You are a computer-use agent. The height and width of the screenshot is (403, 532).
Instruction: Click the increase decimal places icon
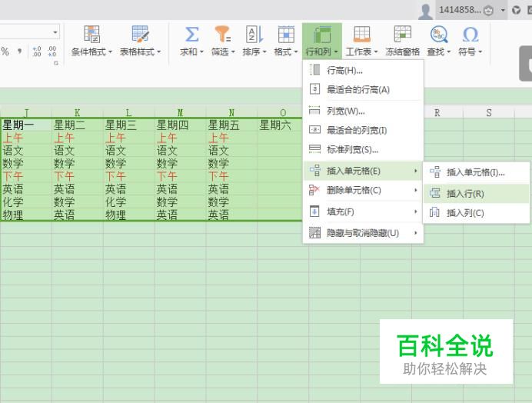pyautogui.click(x=37, y=52)
